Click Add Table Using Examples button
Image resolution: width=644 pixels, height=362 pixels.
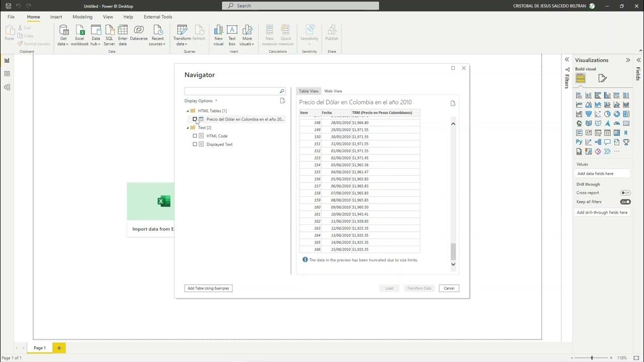(x=208, y=288)
